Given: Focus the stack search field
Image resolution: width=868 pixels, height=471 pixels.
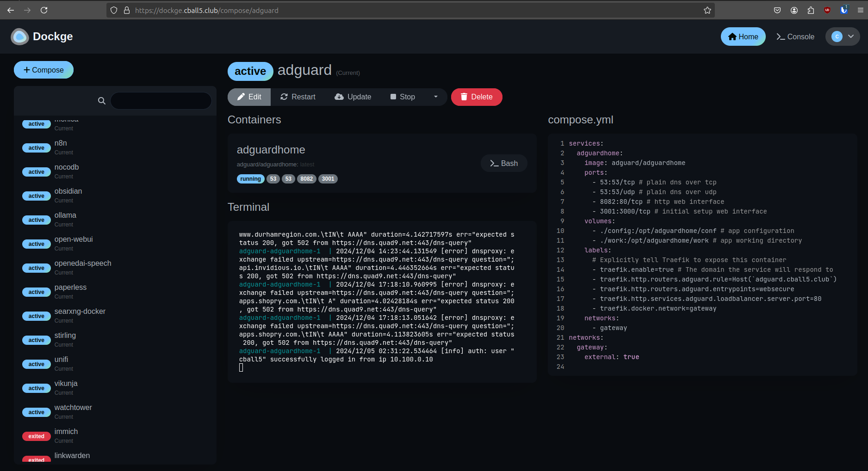Looking at the screenshot, I should point(161,101).
